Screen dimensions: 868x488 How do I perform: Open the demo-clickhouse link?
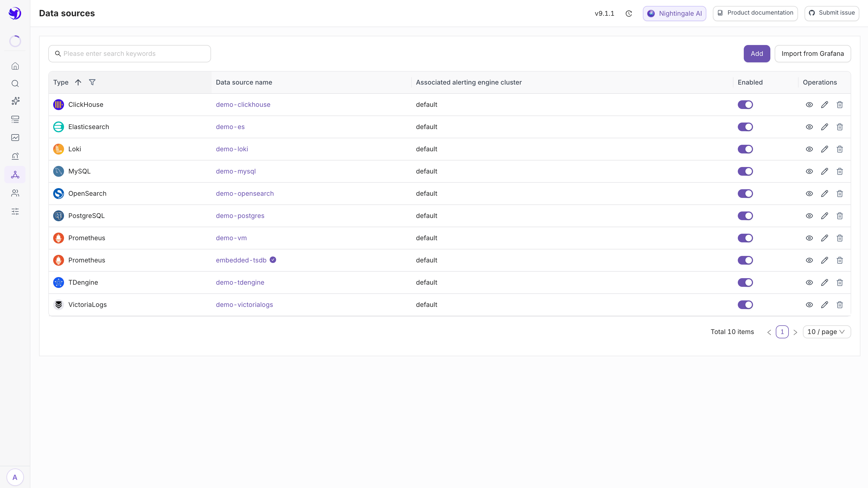(x=243, y=105)
